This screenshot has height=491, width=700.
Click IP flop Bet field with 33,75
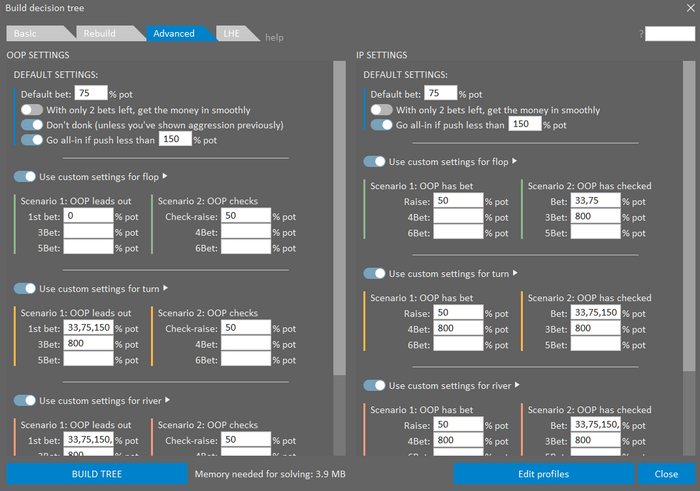coord(596,201)
